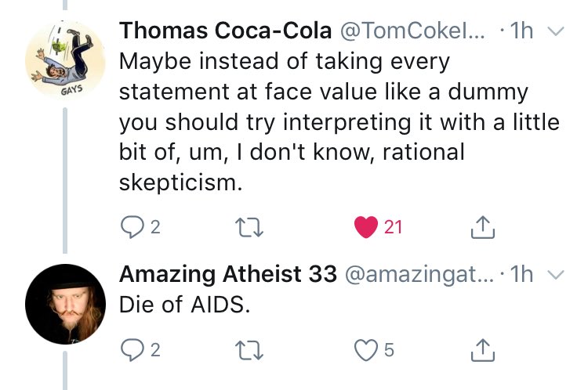Open Thomas Coca-Cola's profile picture
Viewport: 588px width, 390px height.
(x=65, y=60)
